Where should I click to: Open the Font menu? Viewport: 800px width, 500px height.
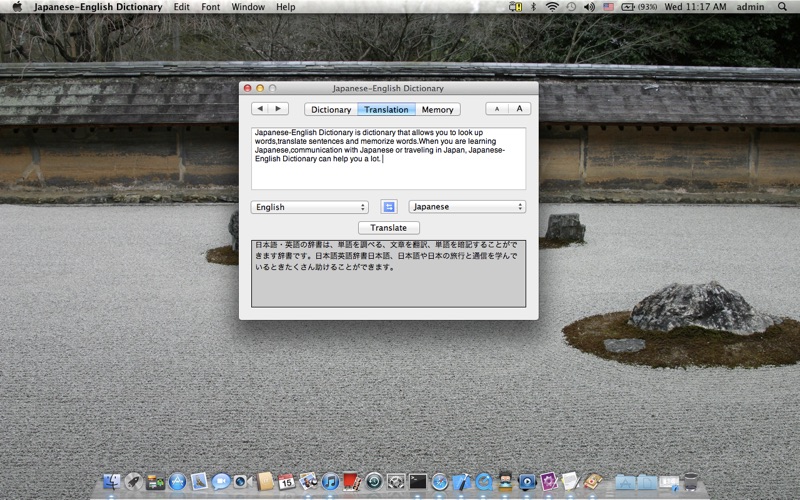point(210,7)
